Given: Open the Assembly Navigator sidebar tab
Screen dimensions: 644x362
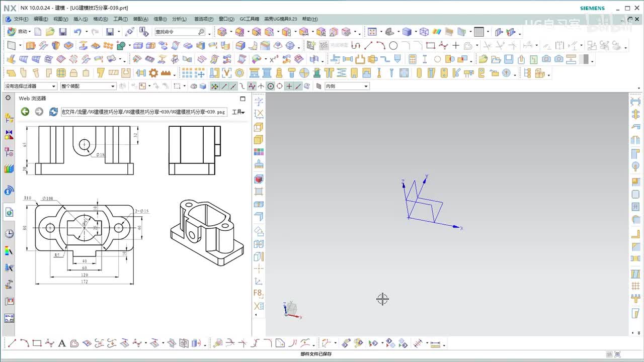Looking at the screenshot, I should point(9,118).
